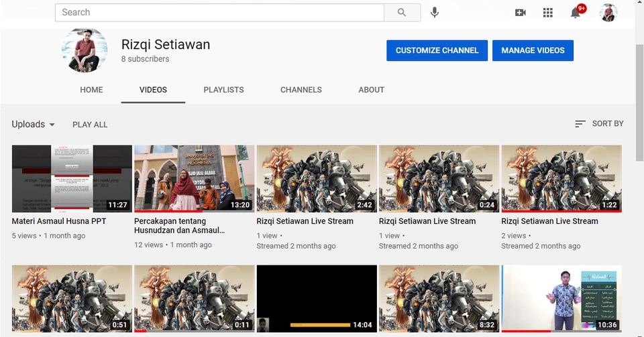Activate voice search microphone

coord(435,13)
